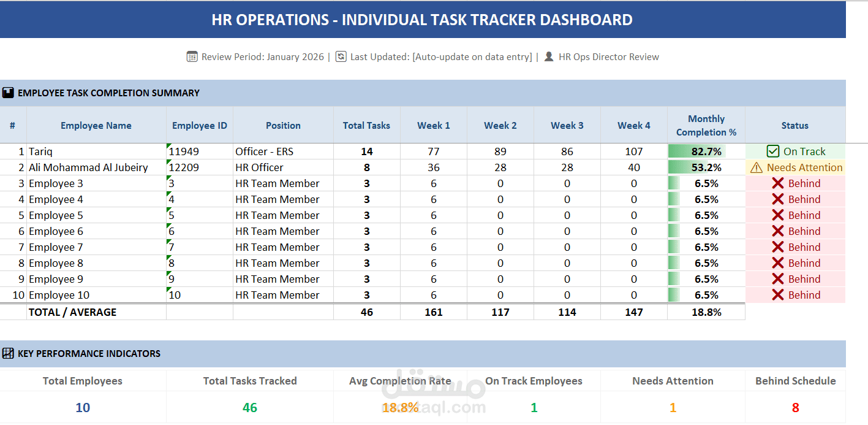
Task: Select employee ID cell 11949
Action: pyautogui.click(x=200, y=151)
